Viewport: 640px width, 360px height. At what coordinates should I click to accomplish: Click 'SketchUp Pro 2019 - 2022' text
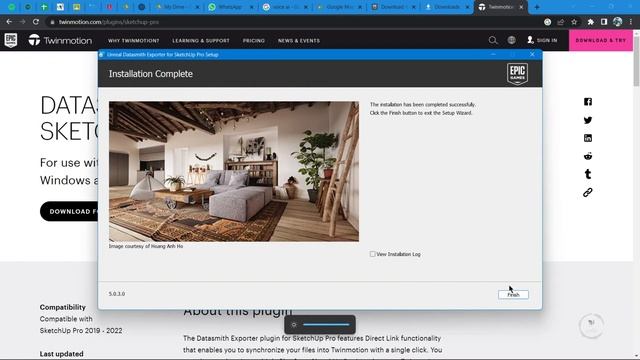(81, 331)
